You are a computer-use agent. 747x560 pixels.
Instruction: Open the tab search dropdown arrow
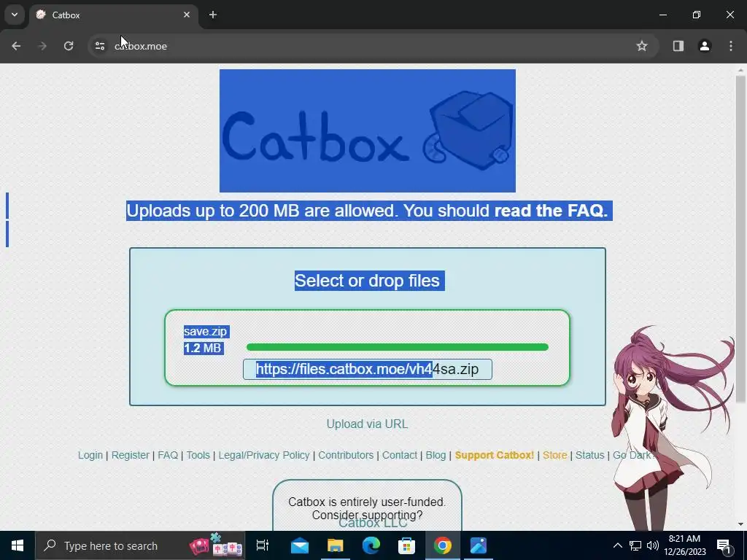15,15
